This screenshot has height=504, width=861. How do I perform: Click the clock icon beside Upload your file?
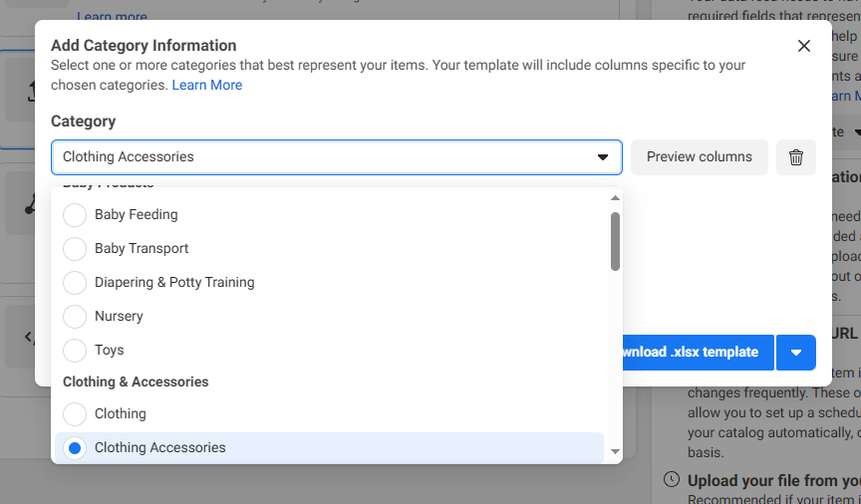672,481
